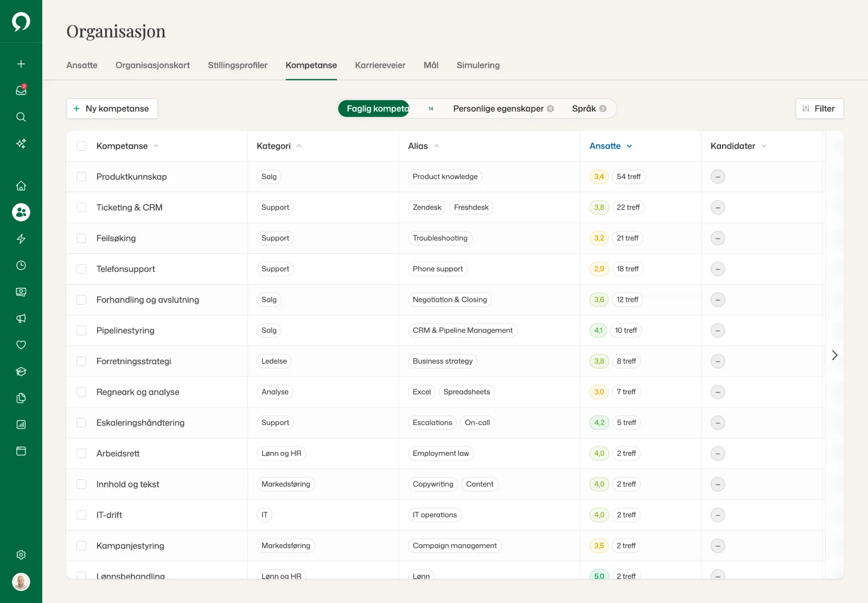Tick the Feilsøking row checkbox
The image size is (868, 603).
click(81, 238)
